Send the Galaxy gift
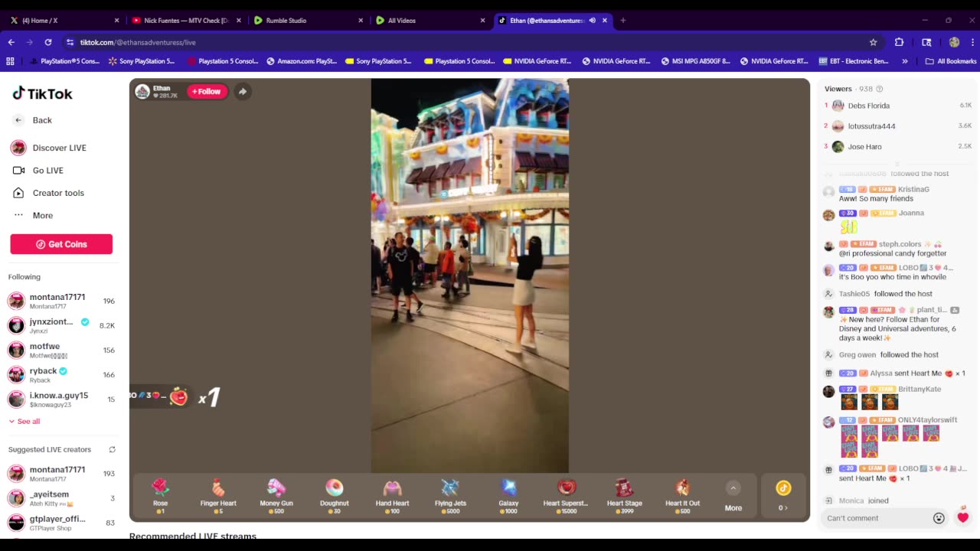 pos(508,496)
